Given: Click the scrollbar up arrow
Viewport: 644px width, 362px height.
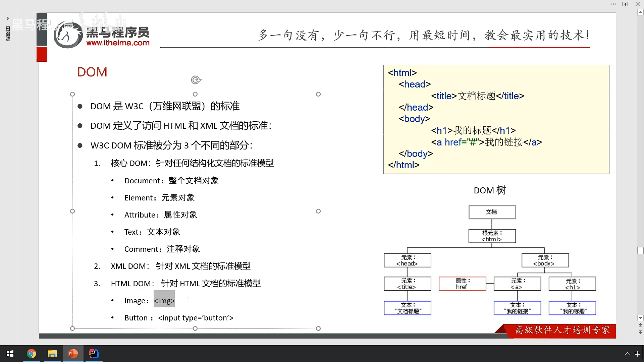Looking at the screenshot, I should pyautogui.click(x=640, y=13).
